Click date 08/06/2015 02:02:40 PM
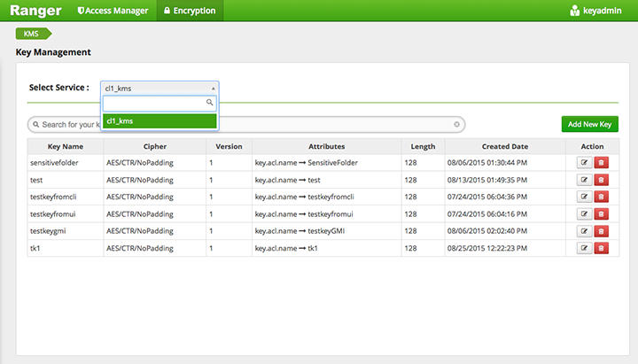Viewport: 638px width, 364px height. coord(487,231)
